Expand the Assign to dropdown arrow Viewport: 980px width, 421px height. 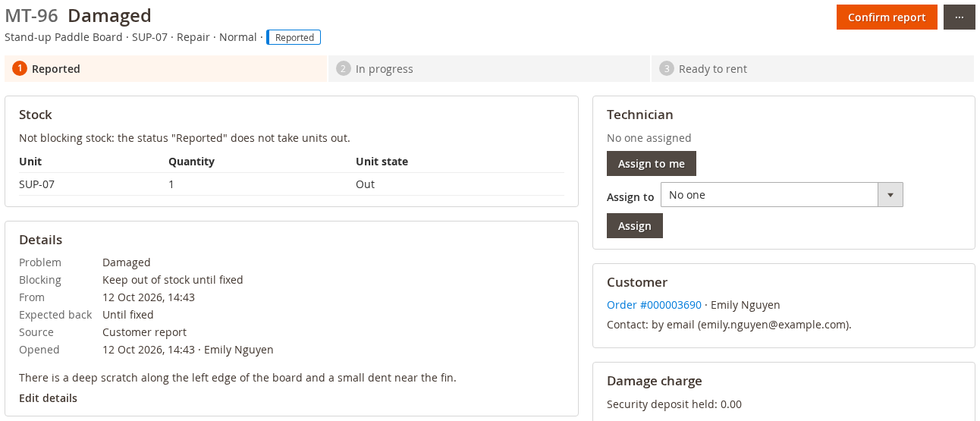pos(890,195)
